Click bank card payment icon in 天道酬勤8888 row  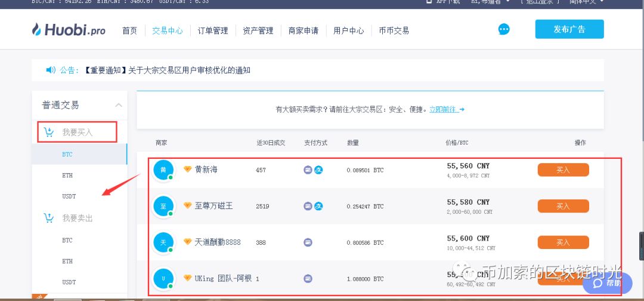(308, 242)
